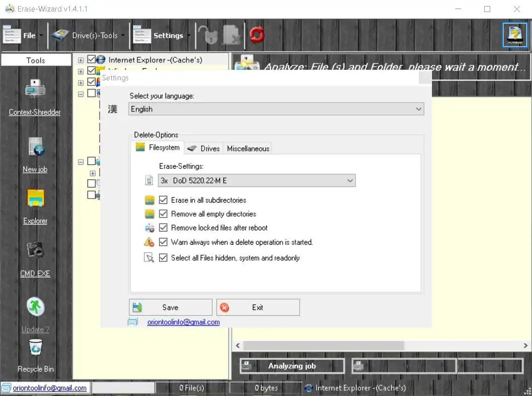Click the Exit button
Image resolution: width=532 pixels, height=396 pixels.
(x=258, y=307)
